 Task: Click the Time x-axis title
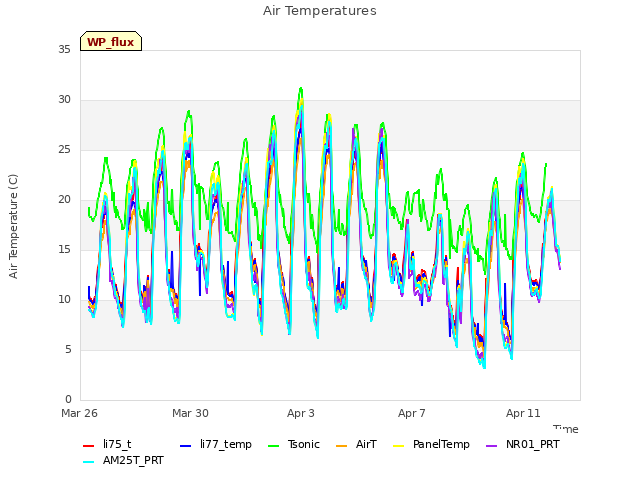coord(566,429)
